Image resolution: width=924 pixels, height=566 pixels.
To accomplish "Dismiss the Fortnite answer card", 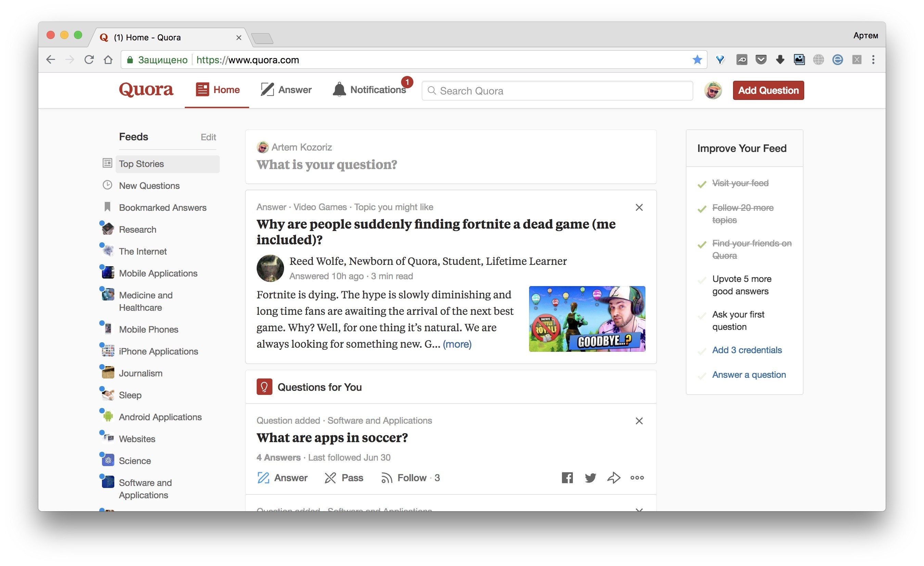I will click(x=639, y=207).
